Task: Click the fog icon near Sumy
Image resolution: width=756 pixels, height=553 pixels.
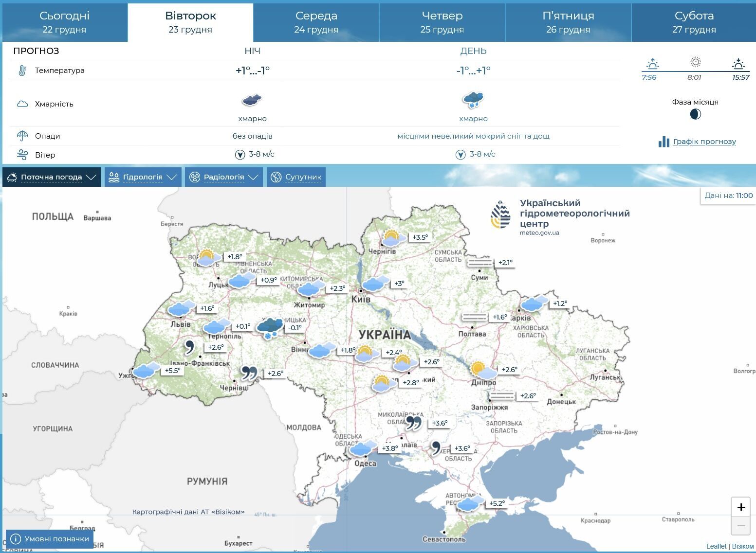Action: coord(480,263)
